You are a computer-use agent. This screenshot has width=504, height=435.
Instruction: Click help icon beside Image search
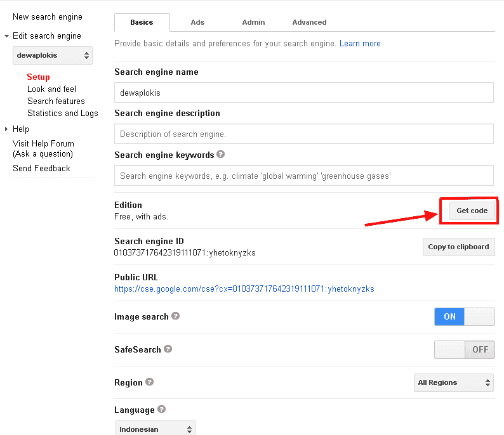pyautogui.click(x=175, y=316)
